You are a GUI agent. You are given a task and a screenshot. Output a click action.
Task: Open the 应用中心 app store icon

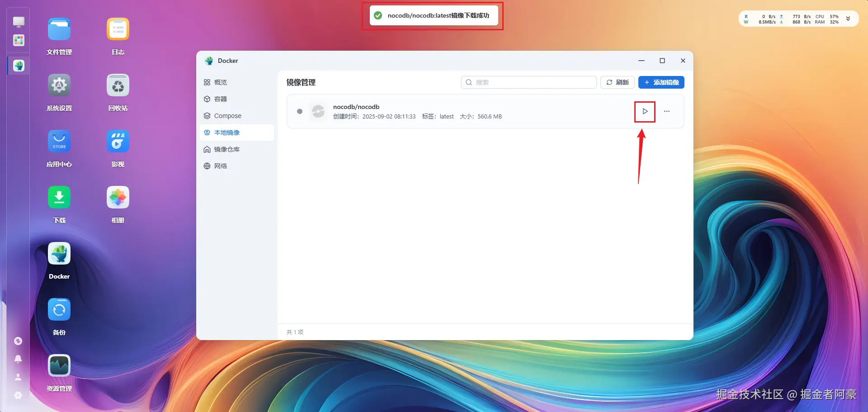(x=59, y=142)
